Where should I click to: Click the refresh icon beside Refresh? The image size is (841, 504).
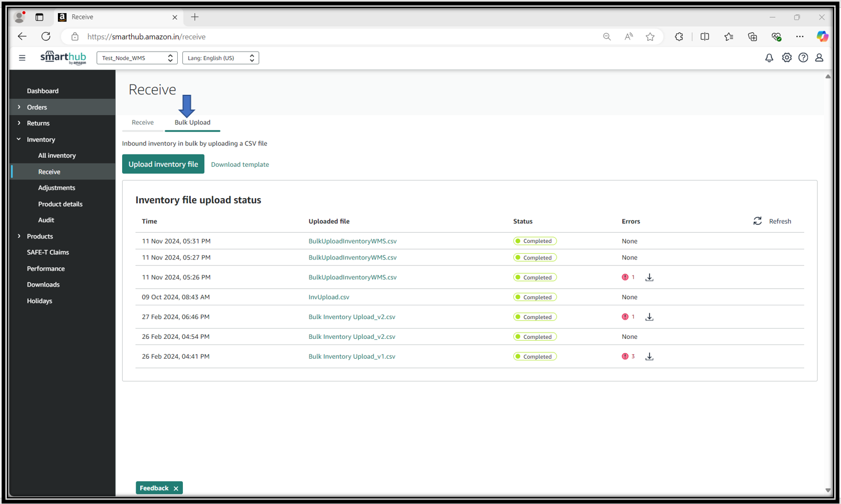[x=758, y=221]
